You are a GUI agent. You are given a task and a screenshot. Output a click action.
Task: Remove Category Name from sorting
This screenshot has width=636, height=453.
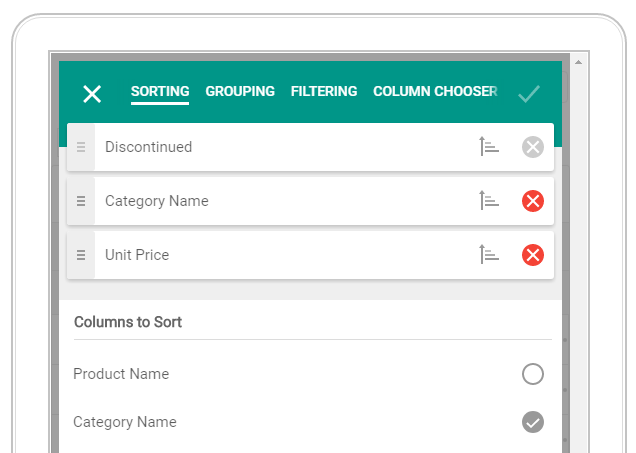point(533,201)
